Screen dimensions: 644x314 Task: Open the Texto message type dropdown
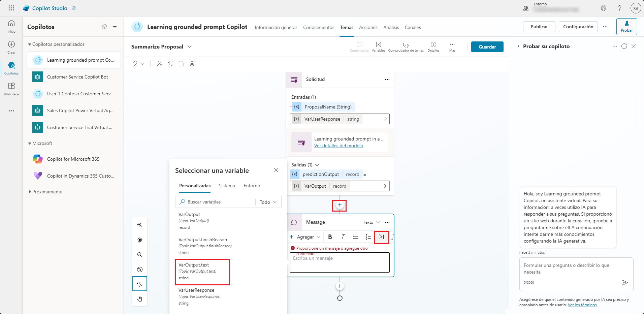[372, 222]
